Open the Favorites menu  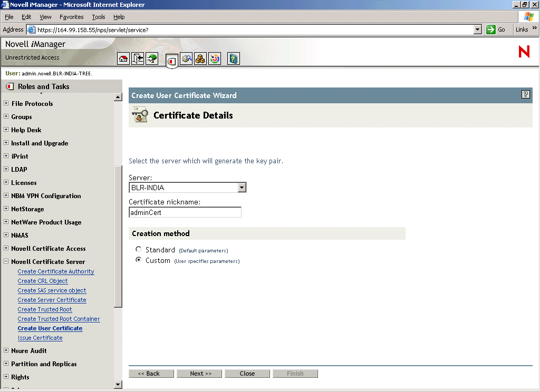(71, 17)
